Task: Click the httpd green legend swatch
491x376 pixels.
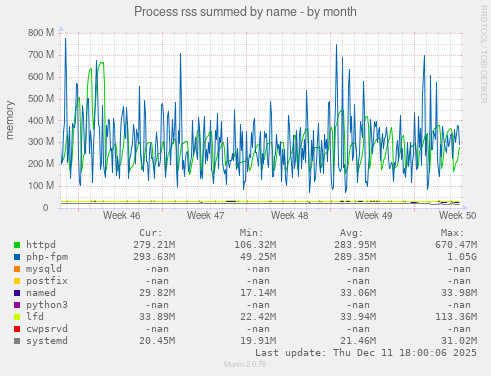Action: 17,245
